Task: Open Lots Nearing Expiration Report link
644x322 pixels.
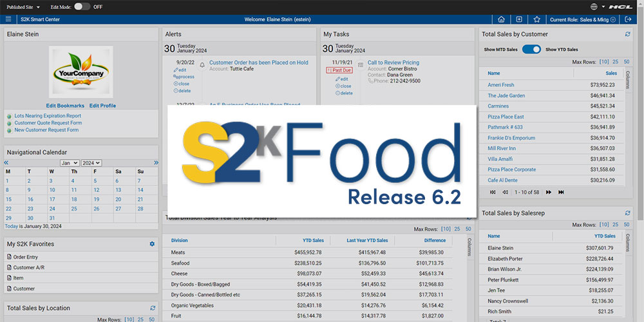Action: (48, 116)
